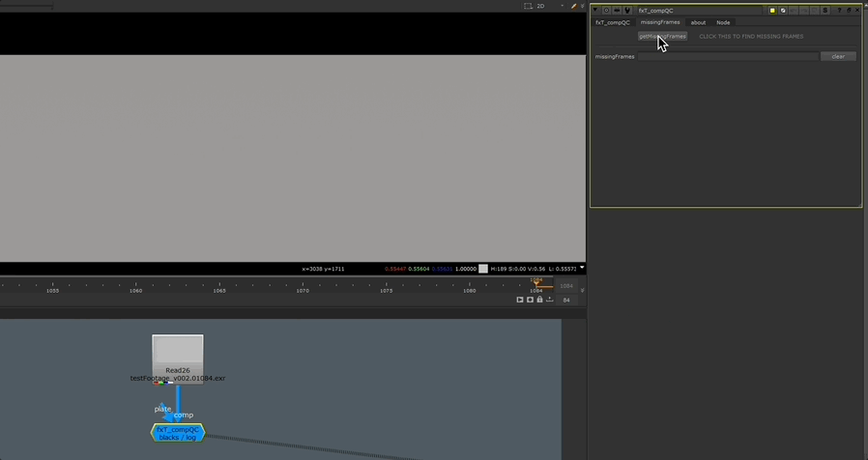Switch to the fxT_compQC tab
The width and height of the screenshot is (868, 460).
[x=612, y=22]
